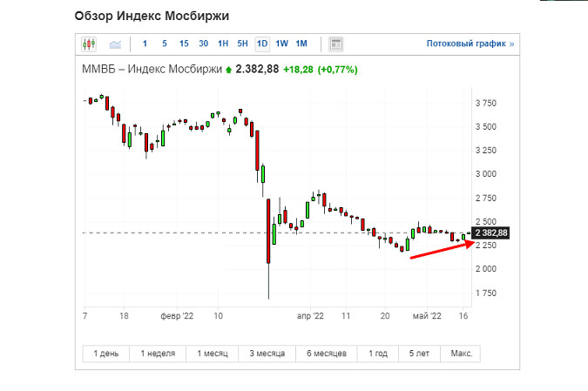
Task: Choose the 1 год range
Action: pos(377,354)
